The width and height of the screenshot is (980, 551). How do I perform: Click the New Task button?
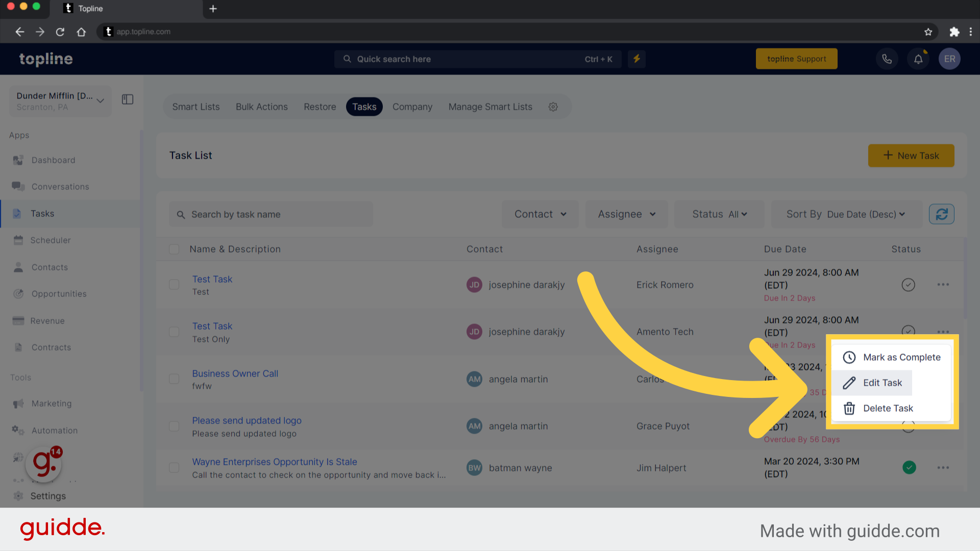(912, 156)
